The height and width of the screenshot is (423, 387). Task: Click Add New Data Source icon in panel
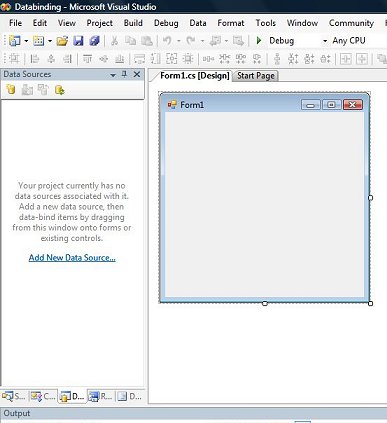(11, 90)
